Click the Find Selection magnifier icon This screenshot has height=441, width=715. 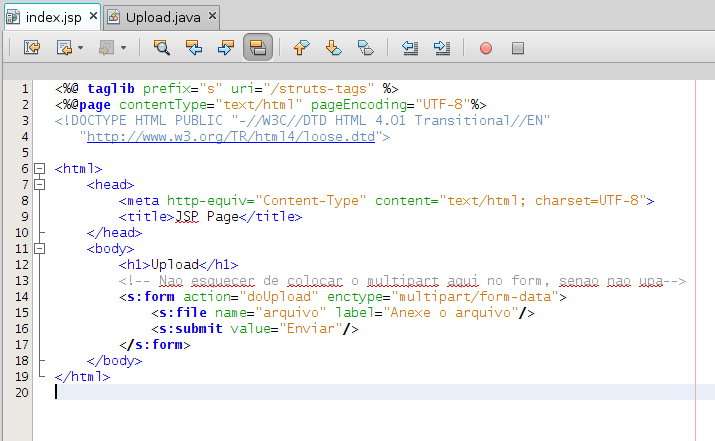click(x=162, y=47)
